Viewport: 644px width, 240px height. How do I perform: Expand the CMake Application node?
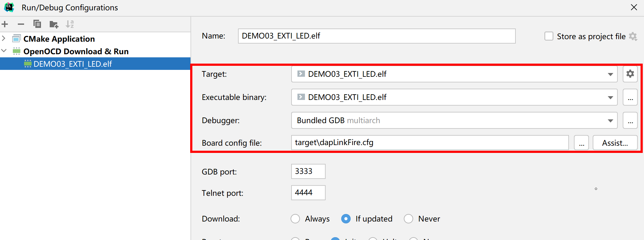4,39
